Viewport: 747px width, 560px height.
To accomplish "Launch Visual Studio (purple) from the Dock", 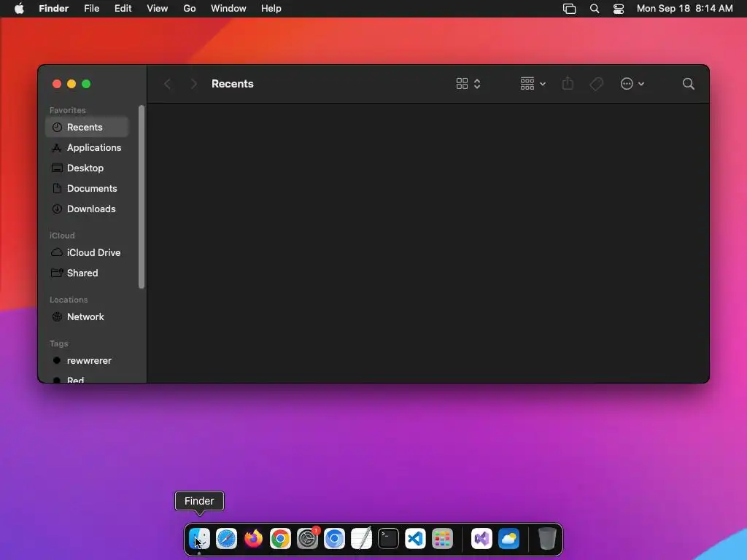I will (481, 539).
